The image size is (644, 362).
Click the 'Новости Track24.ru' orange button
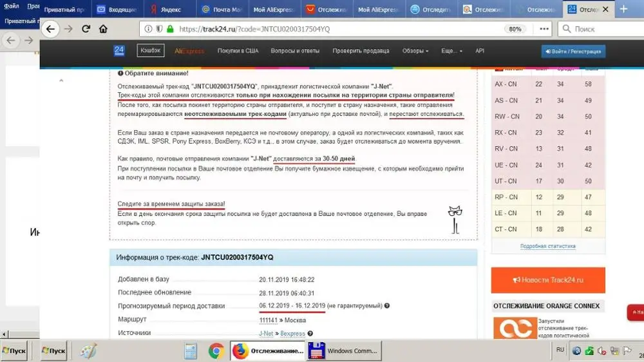coord(548,280)
